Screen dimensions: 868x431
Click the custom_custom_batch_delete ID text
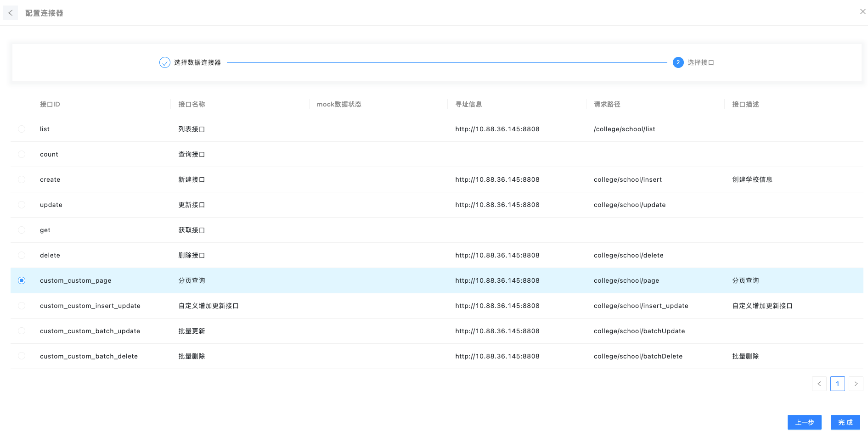(89, 356)
